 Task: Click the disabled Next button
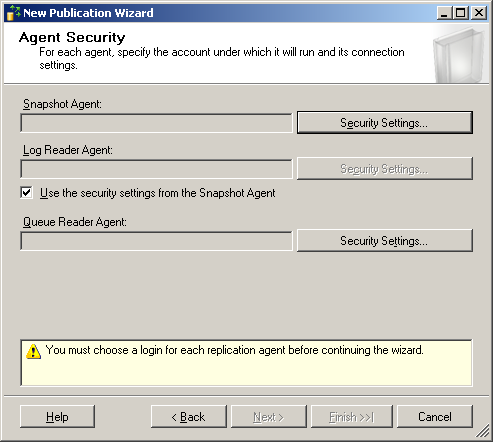point(269,416)
